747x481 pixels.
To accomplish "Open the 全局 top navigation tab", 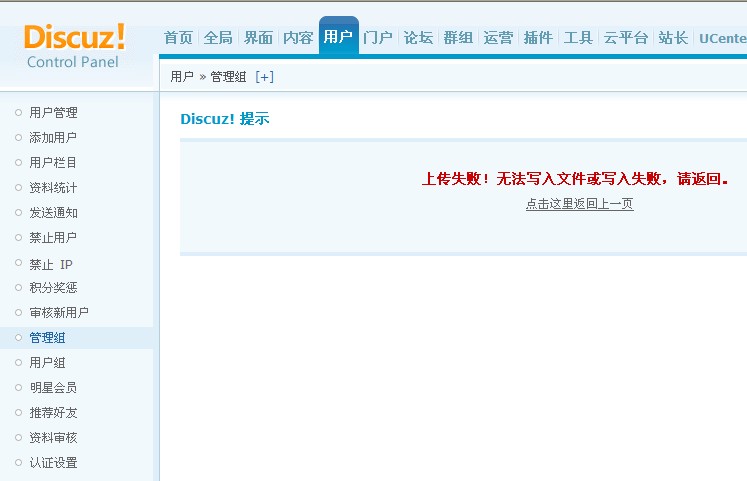I will [218, 38].
